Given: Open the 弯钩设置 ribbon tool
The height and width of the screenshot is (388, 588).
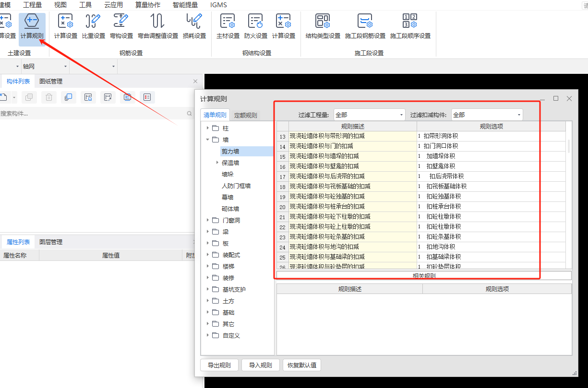Looking at the screenshot, I should (121, 26).
